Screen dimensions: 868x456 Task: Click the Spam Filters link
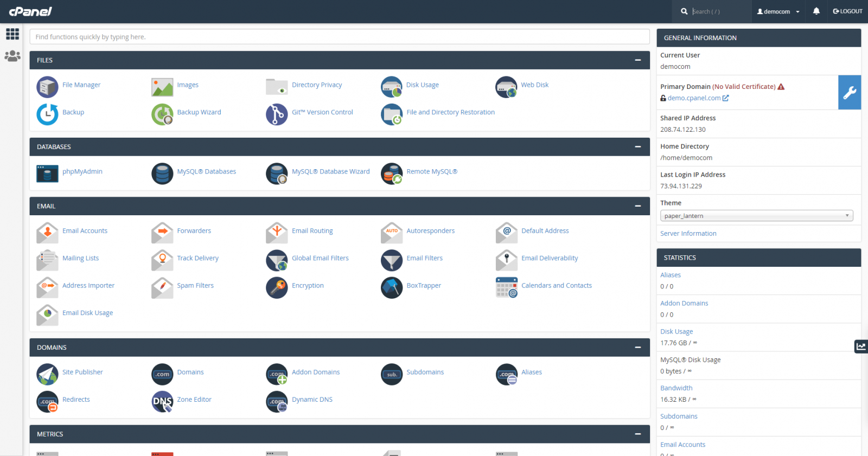[x=195, y=286]
